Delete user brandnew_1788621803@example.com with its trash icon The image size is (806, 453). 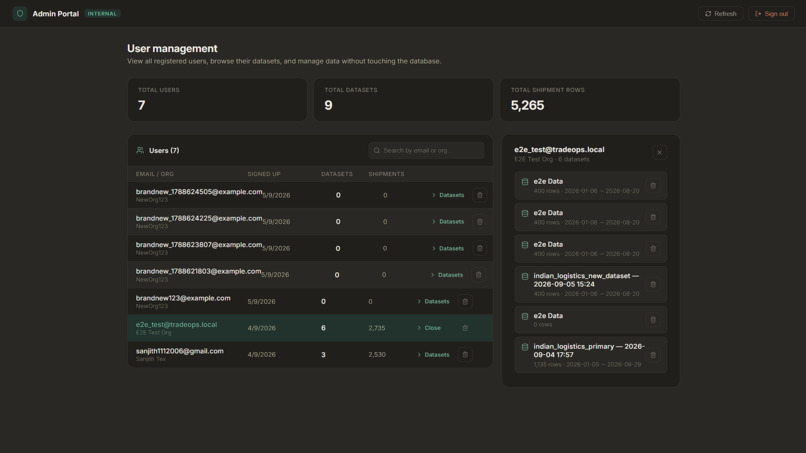(479, 275)
